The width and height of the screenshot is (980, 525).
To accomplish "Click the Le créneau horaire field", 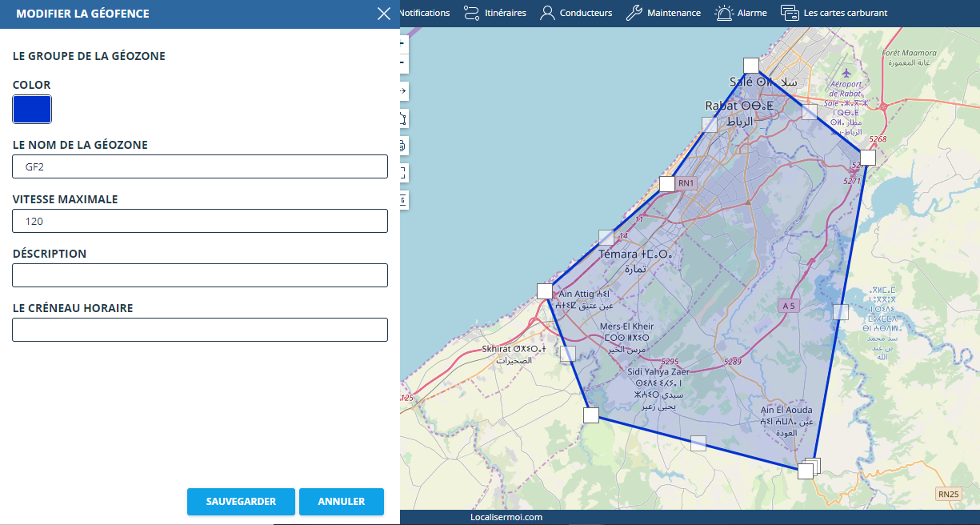I will tap(200, 330).
